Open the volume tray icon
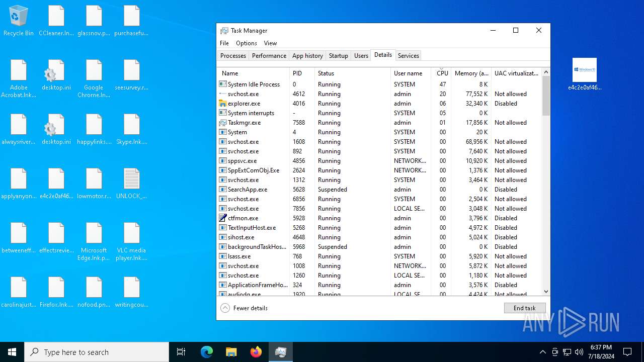The image size is (644, 362). coord(579,352)
